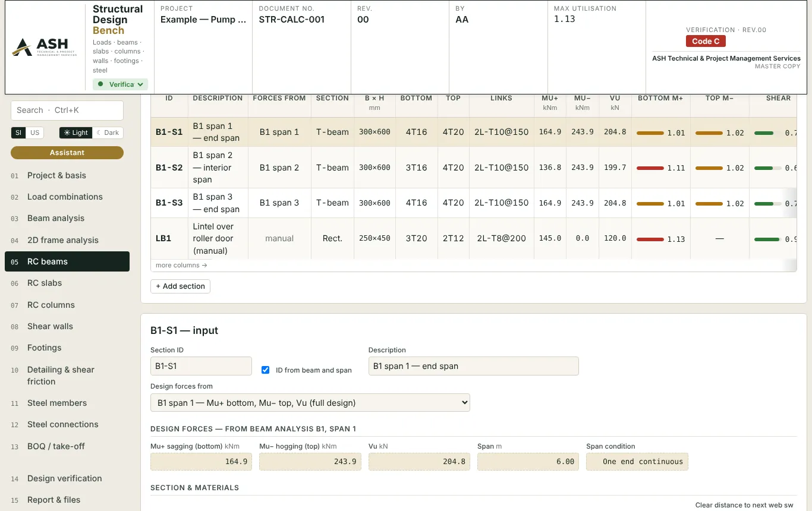This screenshot has width=812, height=511.
Task: Click the Span condition field
Action: [x=637, y=462]
